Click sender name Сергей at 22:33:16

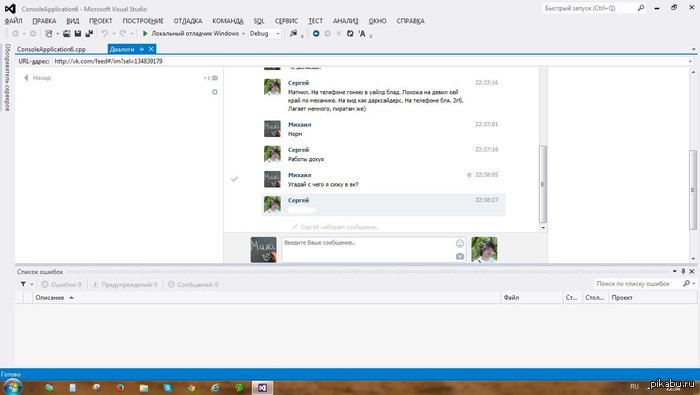coord(298,83)
